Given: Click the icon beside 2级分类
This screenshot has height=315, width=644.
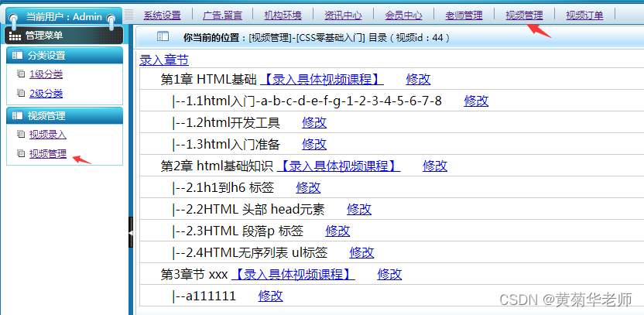Looking at the screenshot, I should pos(21,94).
